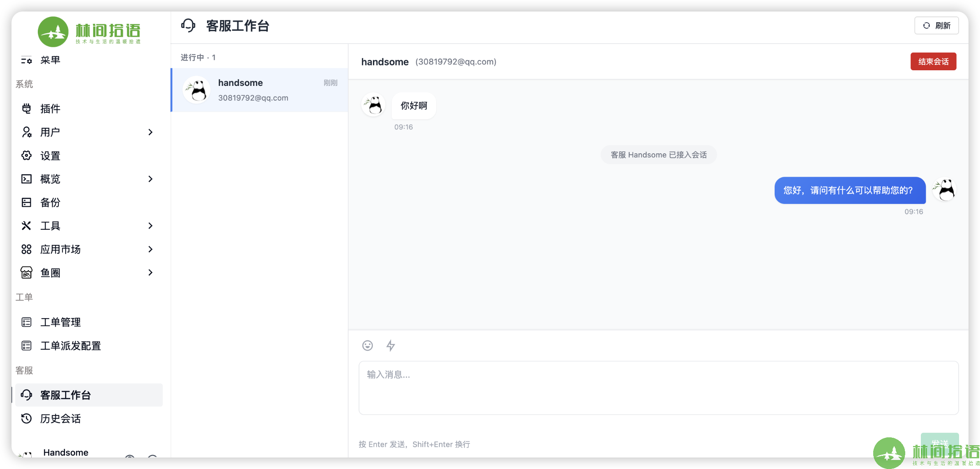Click the 工单管理 list icon

click(x=26, y=322)
